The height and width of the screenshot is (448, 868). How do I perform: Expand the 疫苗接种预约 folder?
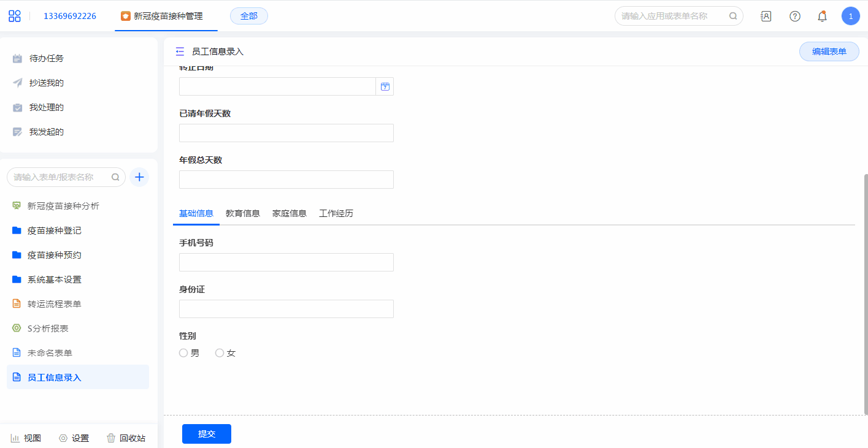54,255
